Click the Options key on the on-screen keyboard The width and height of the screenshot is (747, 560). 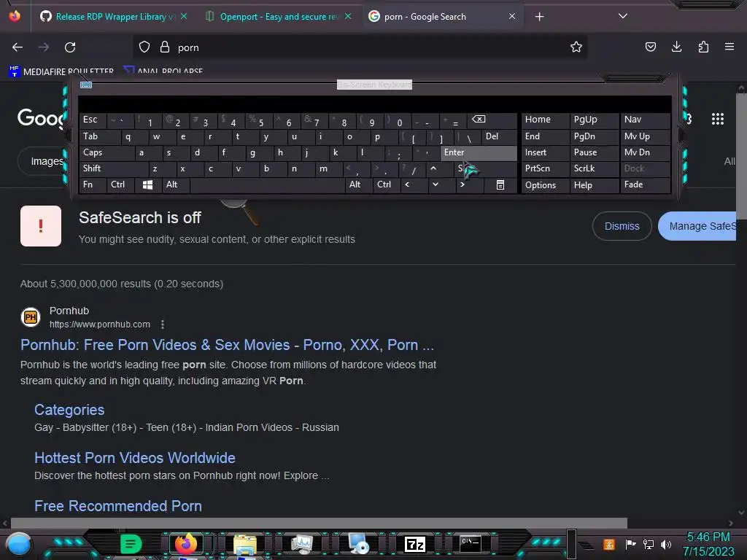[545, 184]
